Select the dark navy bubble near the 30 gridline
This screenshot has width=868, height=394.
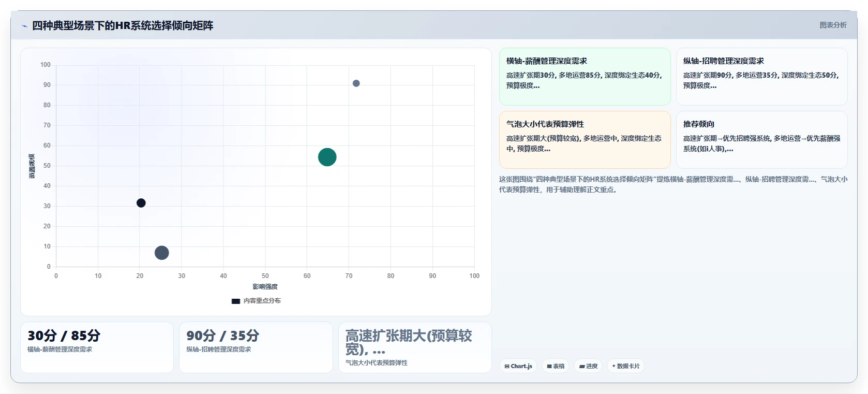(x=141, y=203)
